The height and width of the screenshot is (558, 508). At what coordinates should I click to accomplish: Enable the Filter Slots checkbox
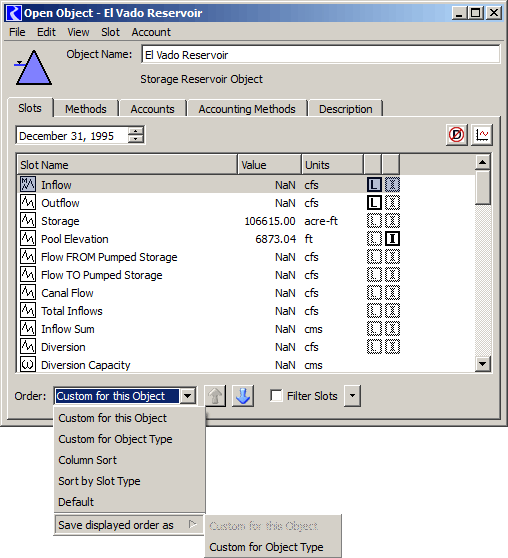pos(276,396)
